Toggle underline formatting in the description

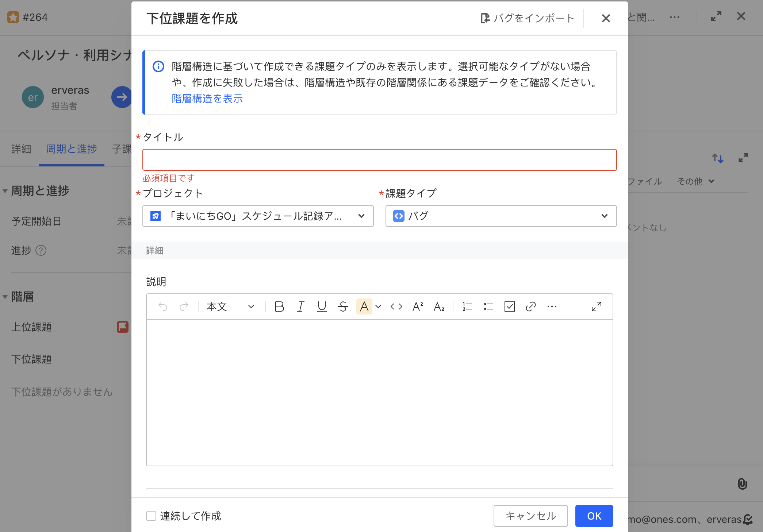pos(321,307)
